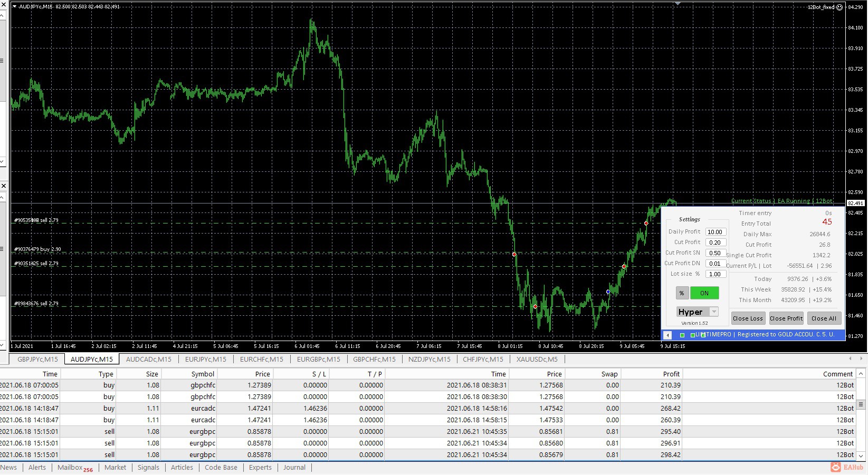Select order line #90351425 sell 2.79
Screen dimensions: 868x475
click(x=36, y=264)
